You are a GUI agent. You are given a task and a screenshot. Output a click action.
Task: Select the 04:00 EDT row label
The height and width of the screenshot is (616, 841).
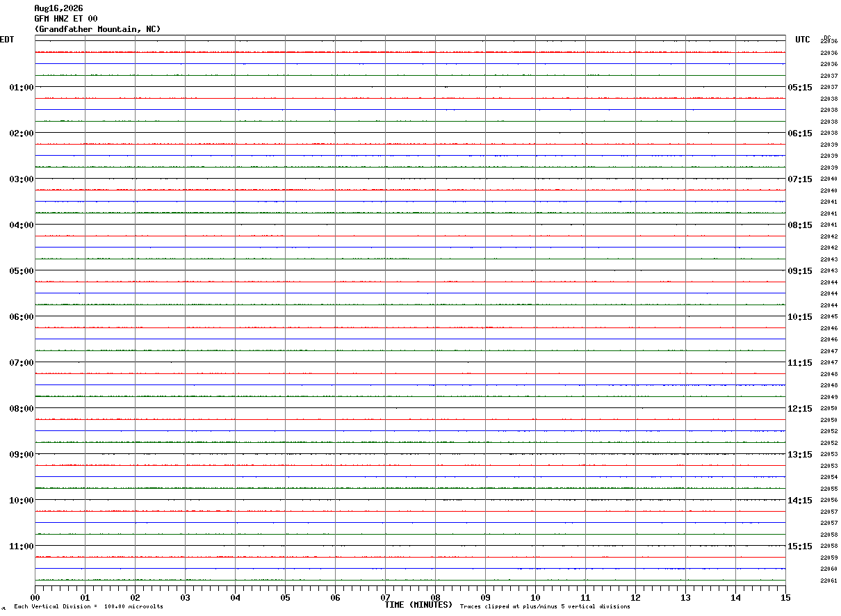click(x=22, y=225)
